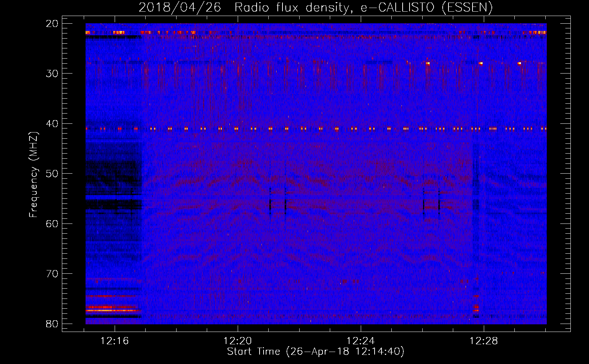The height and width of the screenshot is (364, 589).
Task: Click the 60 MHz frequency tick label
Action: [52, 223]
